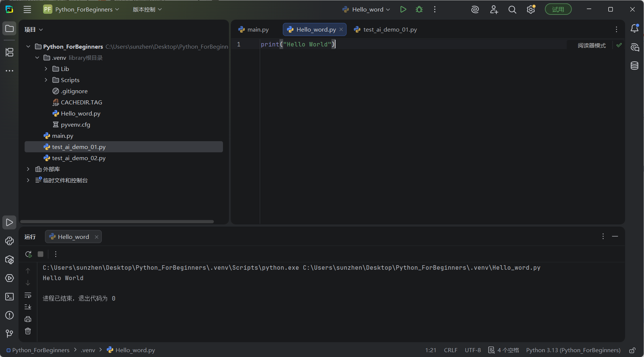Hide the run panel minimize icon
This screenshot has height=357, width=644.
(615, 236)
